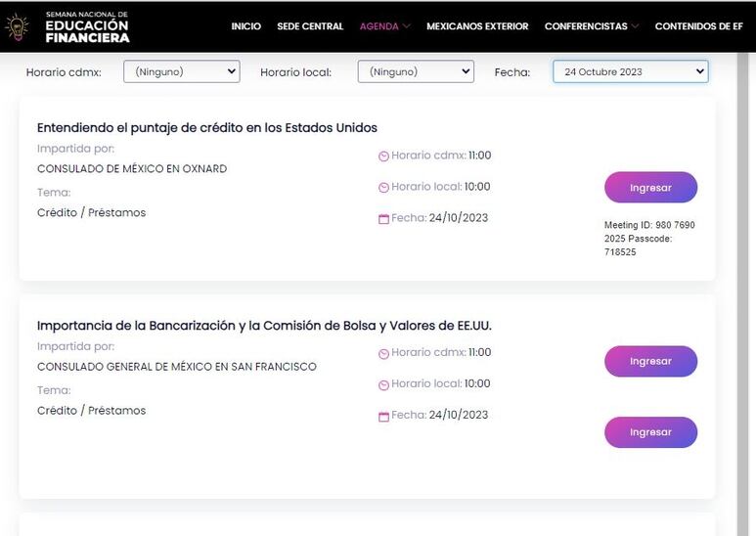Image resolution: width=756 pixels, height=536 pixels.
Task: Open SEDE CENTRAL menu item
Action: click(310, 26)
